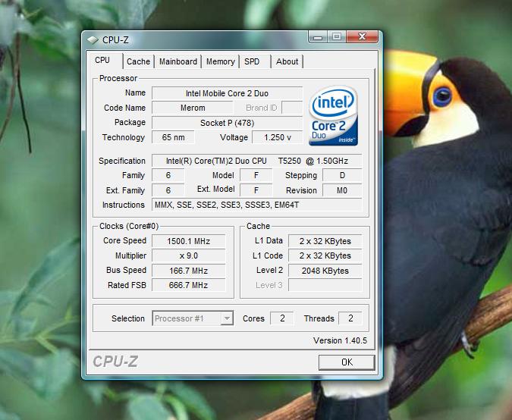Click the maximize button of CPU-Z
The image size is (512, 420).
click(x=337, y=37)
